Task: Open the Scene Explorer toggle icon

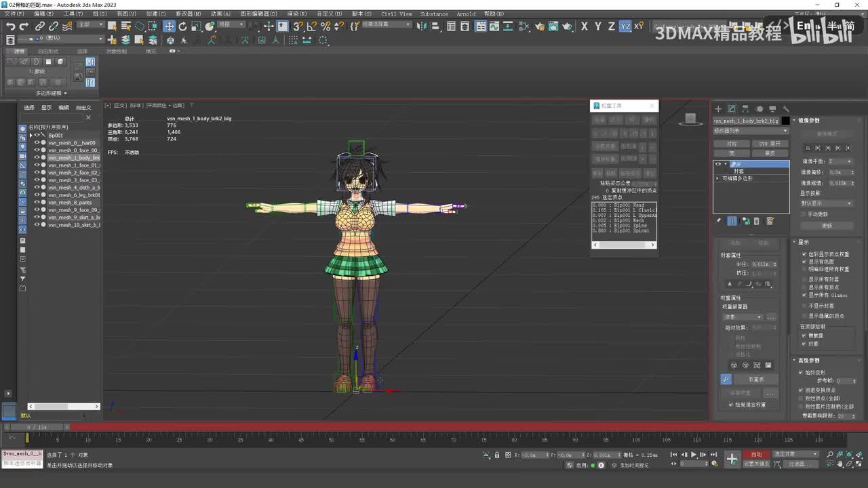Action: [x=451, y=26]
